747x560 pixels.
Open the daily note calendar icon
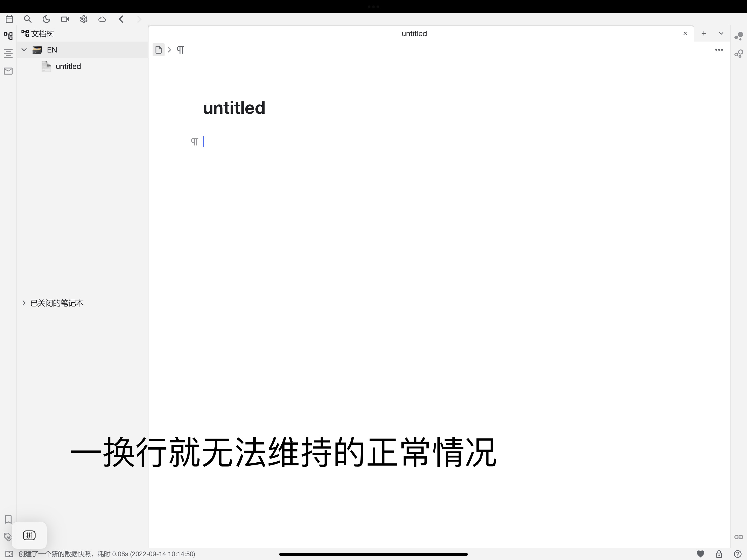pos(10,19)
